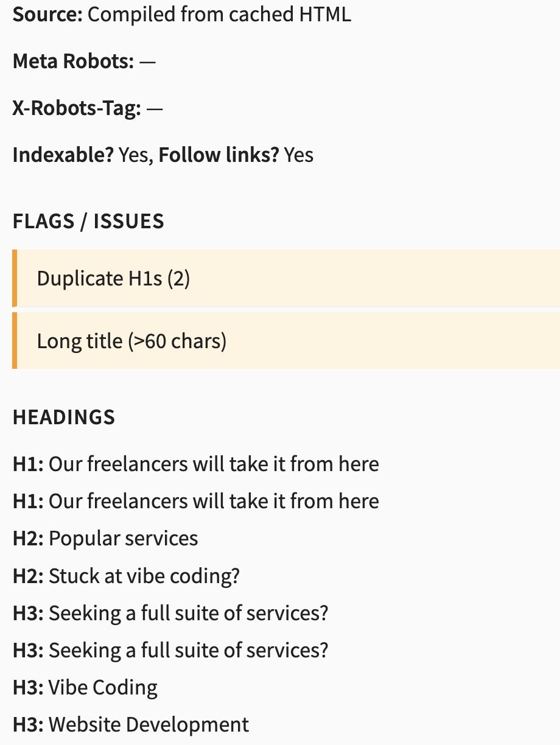The width and height of the screenshot is (560, 745).
Task: Click the H3 Website Development entry
Action: (x=131, y=724)
